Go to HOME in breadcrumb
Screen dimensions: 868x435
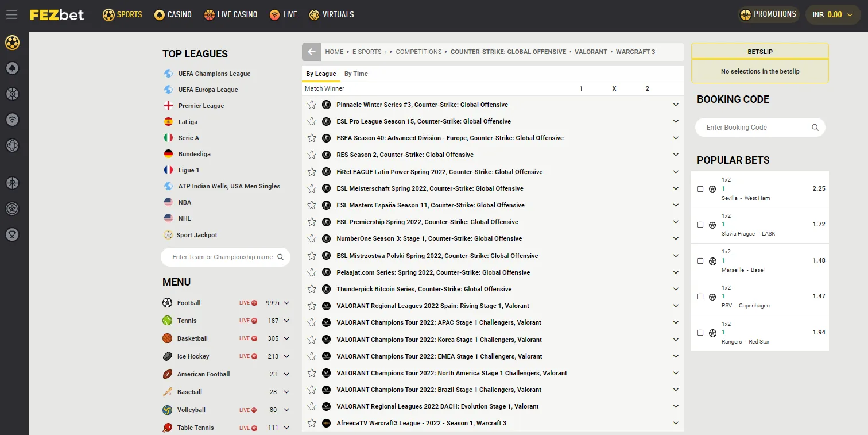334,52
